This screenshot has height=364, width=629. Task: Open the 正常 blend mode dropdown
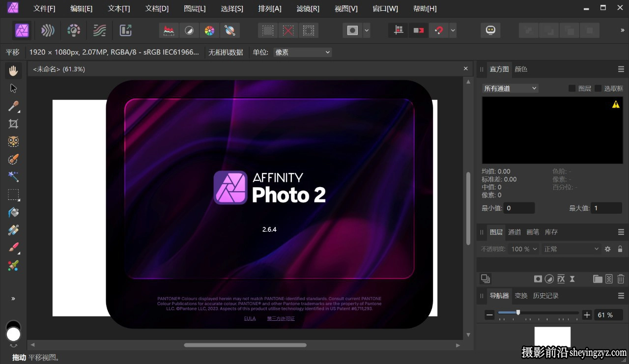click(572, 249)
